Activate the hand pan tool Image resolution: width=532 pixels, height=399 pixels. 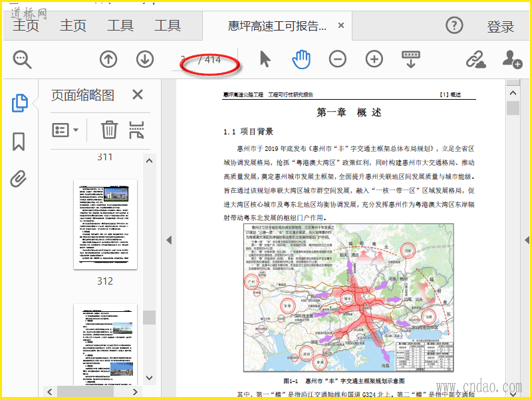click(x=301, y=59)
